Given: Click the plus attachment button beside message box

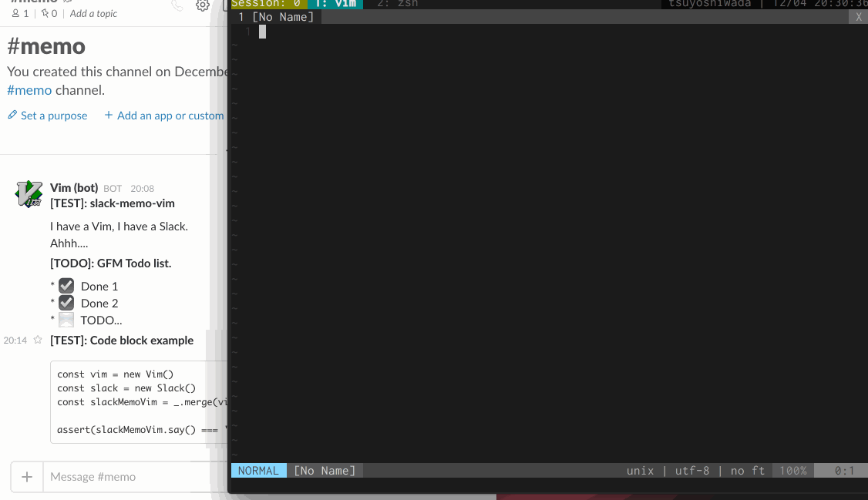Looking at the screenshot, I should [27, 477].
